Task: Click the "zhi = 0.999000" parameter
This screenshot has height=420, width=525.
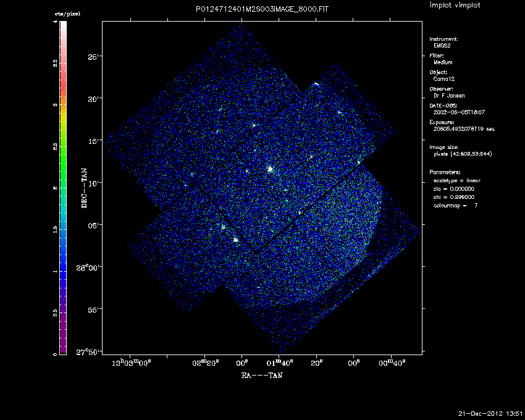Action: tap(454, 197)
